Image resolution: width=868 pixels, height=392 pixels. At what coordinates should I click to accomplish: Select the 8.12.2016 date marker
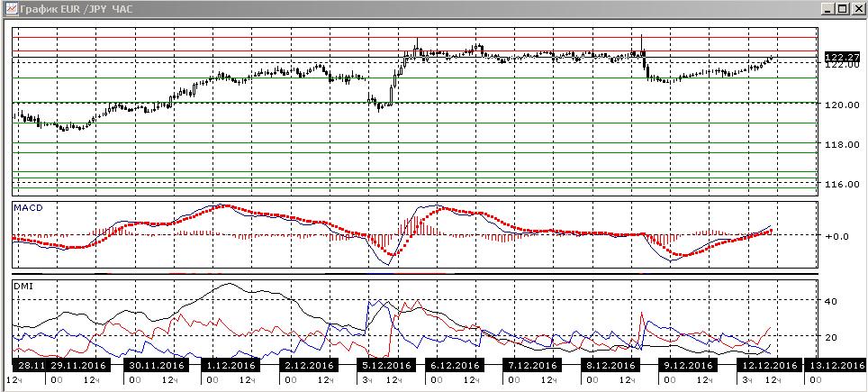point(609,366)
